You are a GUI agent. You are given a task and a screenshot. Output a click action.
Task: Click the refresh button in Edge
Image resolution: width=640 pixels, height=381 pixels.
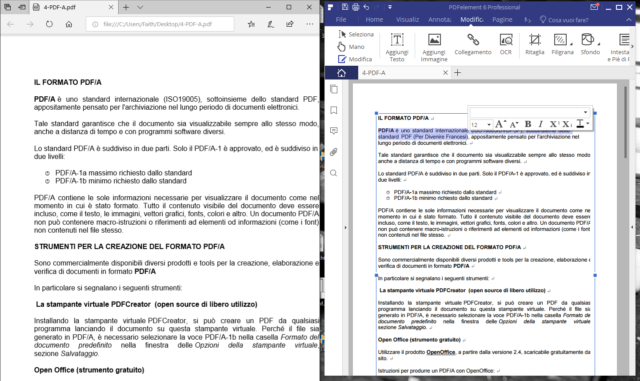49,24
